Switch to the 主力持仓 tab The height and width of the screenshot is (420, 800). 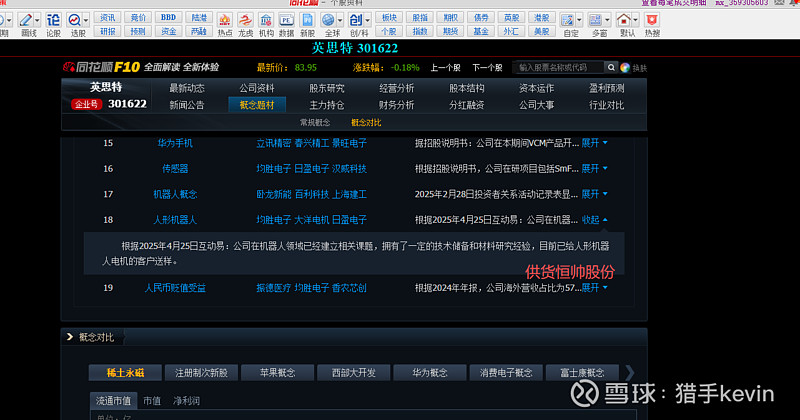click(327, 105)
